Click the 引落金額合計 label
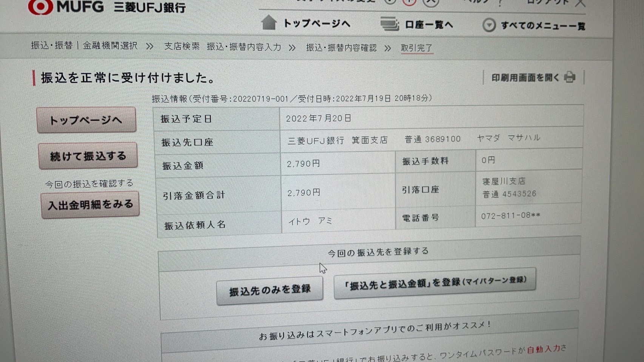644x362 pixels. pos(194,195)
